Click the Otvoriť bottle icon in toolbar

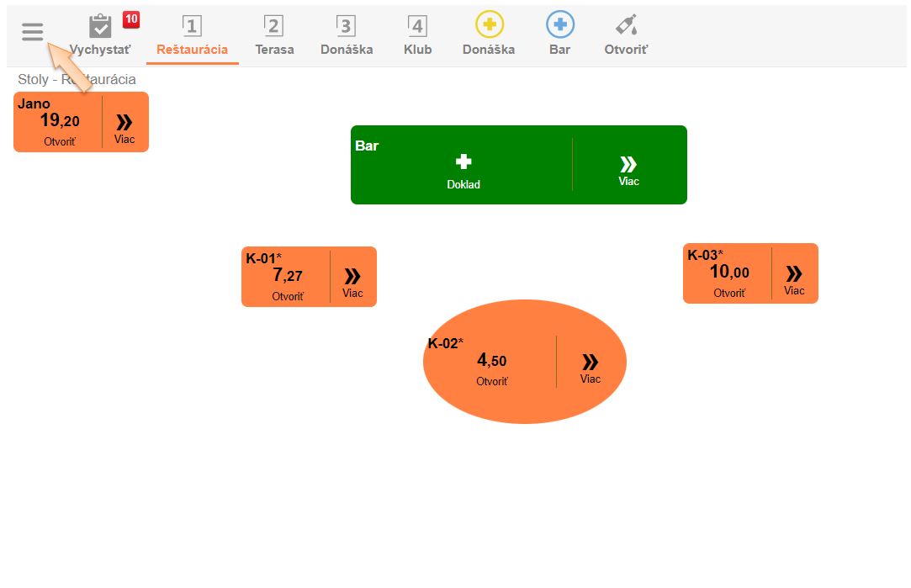(x=626, y=25)
